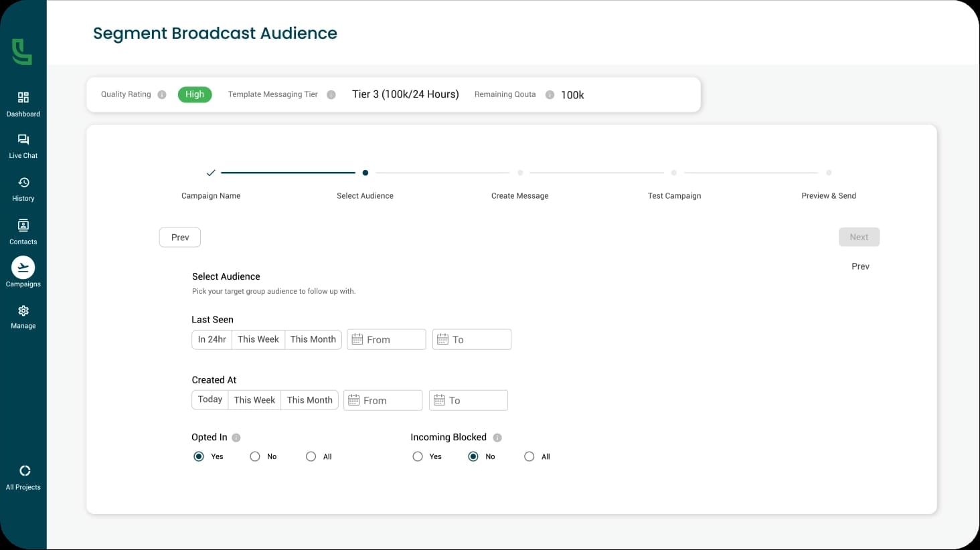The height and width of the screenshot is (550, 980).
Task: Filter Last Seen by This Week
Action: pyautogui.click(x=258, y=339)
